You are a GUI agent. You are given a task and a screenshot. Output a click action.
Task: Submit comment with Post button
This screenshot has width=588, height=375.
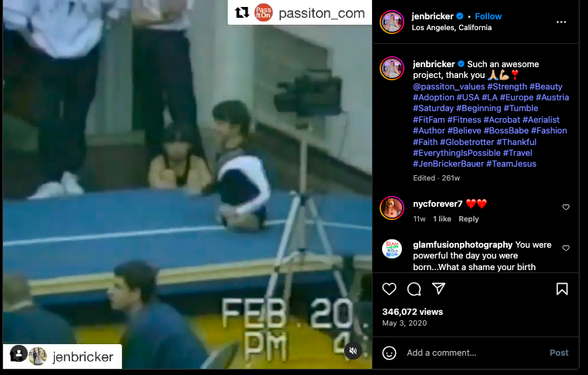click(x=559, y=353)
